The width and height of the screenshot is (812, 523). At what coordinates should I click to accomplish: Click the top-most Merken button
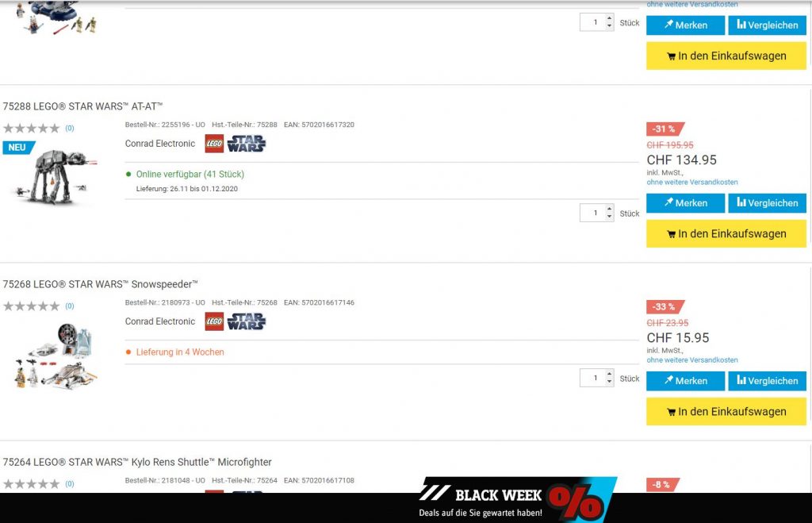click(686, 25)
